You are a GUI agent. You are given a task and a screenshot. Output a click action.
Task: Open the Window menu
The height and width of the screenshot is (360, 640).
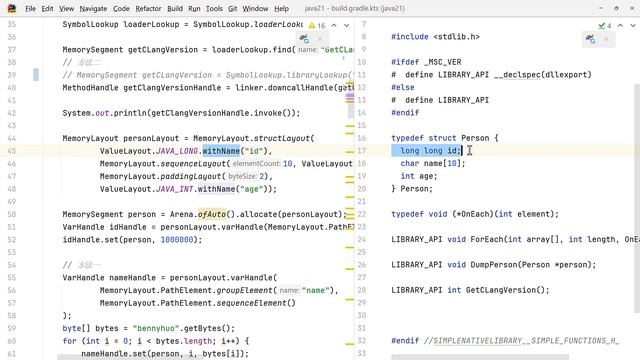[255, 8]
